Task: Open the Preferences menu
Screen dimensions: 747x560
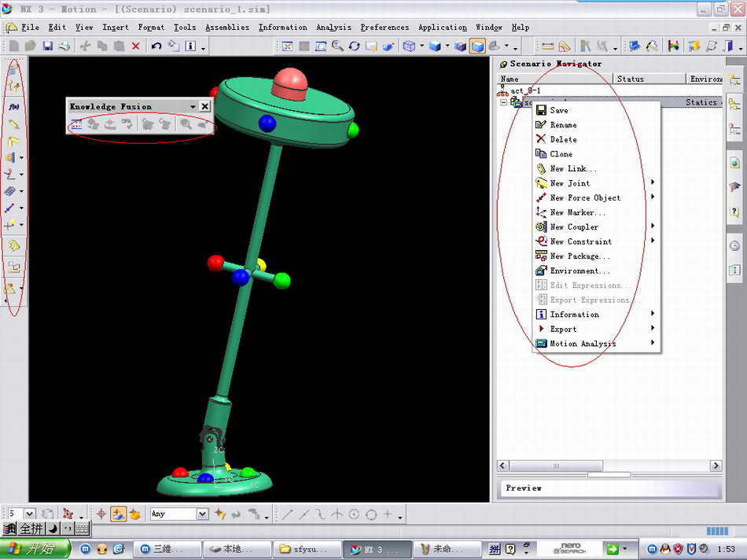Action: (x=385, y=28)
